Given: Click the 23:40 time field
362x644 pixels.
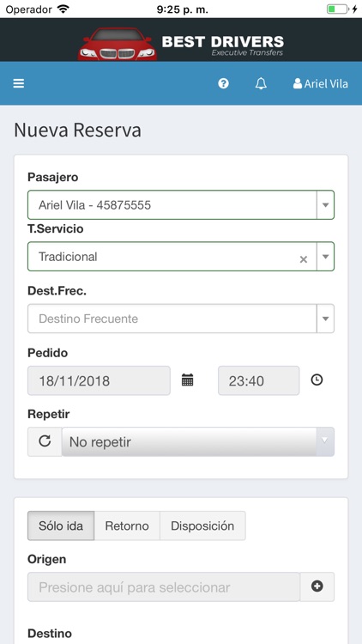Looking at the screenshot, I should [x=258, y=380].
